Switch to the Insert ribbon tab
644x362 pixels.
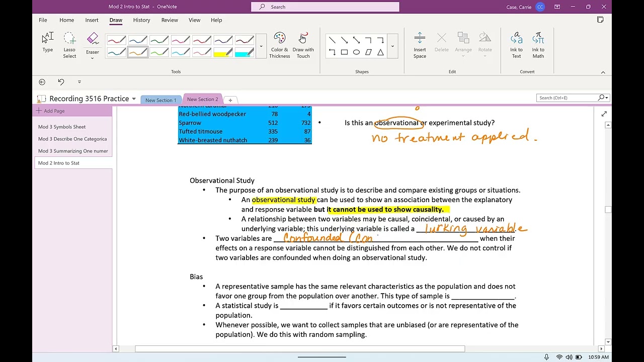coord(92,20)
